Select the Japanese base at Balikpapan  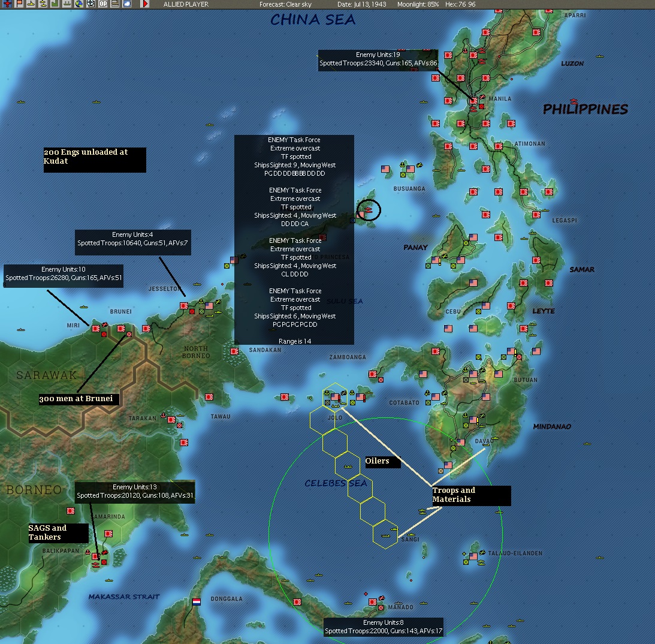tap(96, 556)
